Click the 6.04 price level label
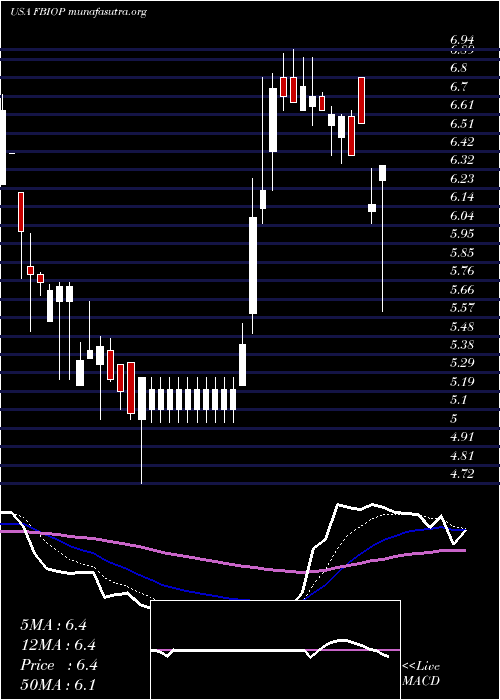Screen dimensions: 500x700 (462, 216)
